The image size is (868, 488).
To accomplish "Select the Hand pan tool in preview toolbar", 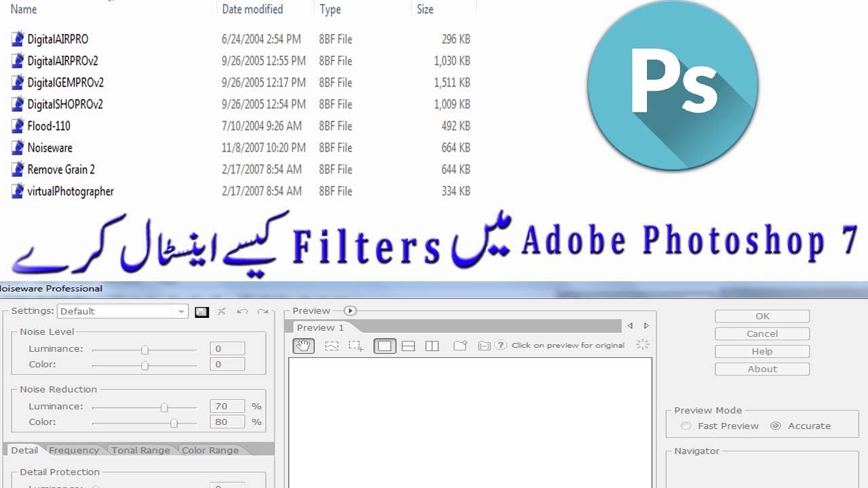I will [x=303, y=346].
